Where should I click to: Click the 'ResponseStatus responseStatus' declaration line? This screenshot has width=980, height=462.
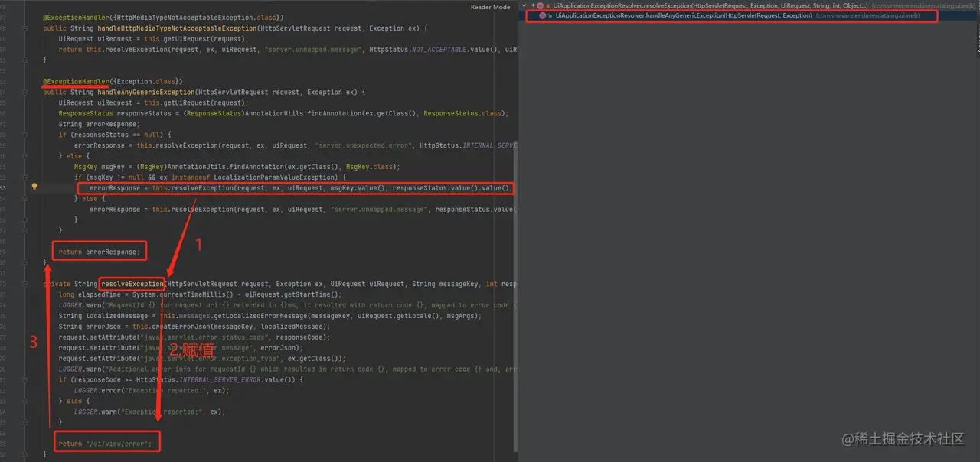283,113
